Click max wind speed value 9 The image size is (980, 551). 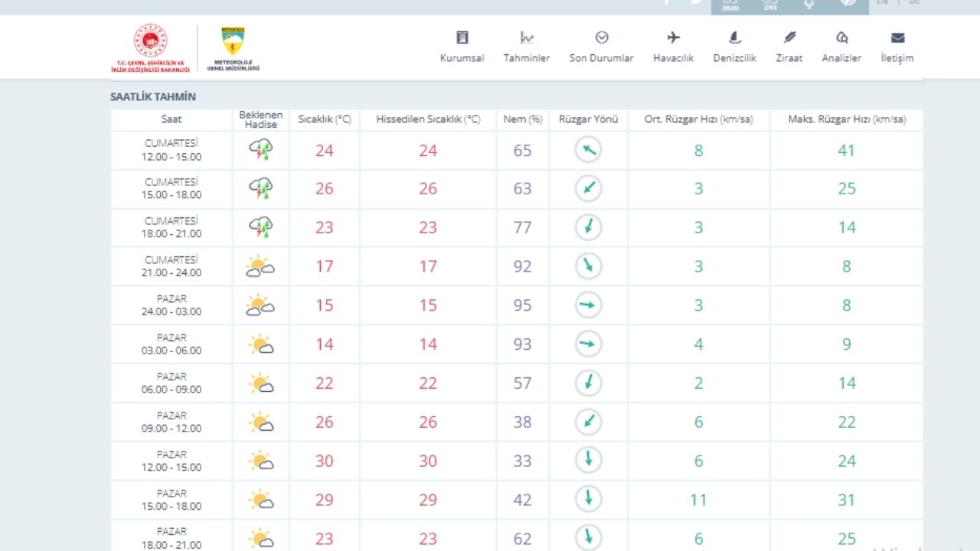[847, 344]
